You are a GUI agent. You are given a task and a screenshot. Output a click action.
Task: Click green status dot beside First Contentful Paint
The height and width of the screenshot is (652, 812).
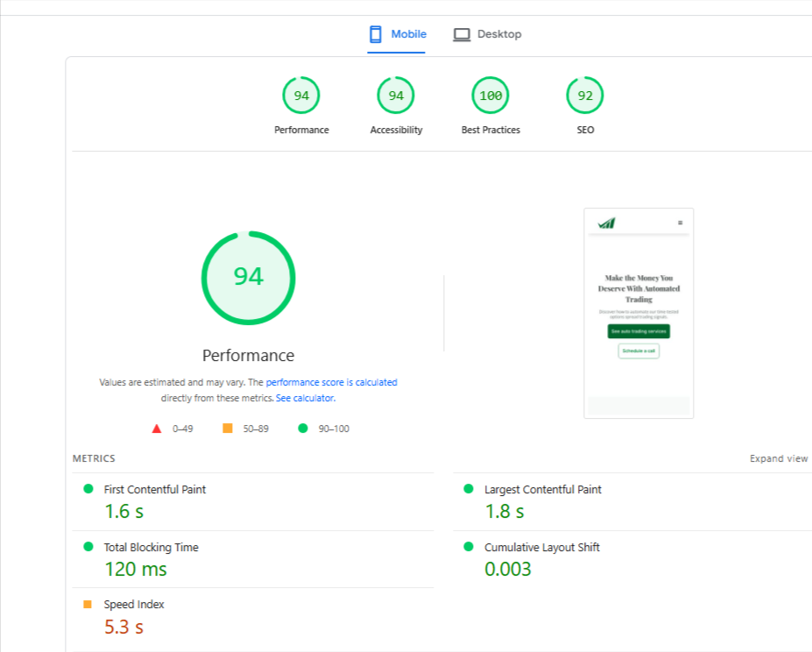tap(88, 489)
